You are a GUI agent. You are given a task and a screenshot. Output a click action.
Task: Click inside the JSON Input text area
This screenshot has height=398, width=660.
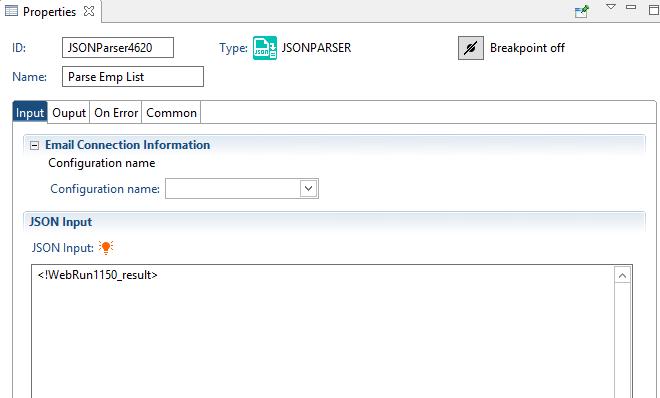[x=322, y=331]
